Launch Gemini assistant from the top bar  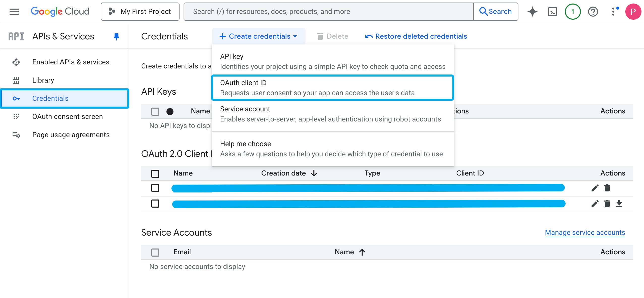[532, 11]
